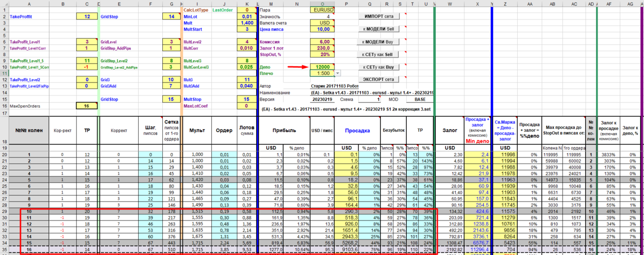
Task: Select the Плечо cell showing 1:500
Action: click(322, 73)
